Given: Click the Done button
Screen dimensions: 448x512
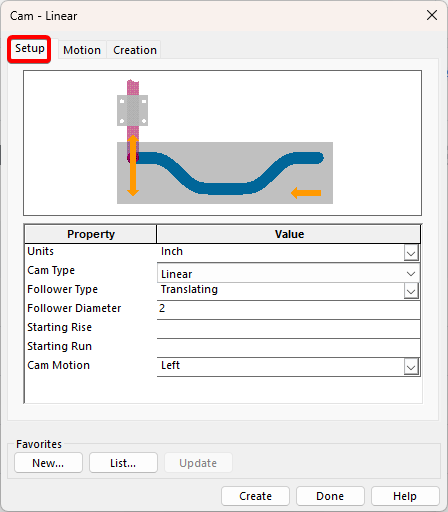Looking at the screenshot, I should (330, 496).
